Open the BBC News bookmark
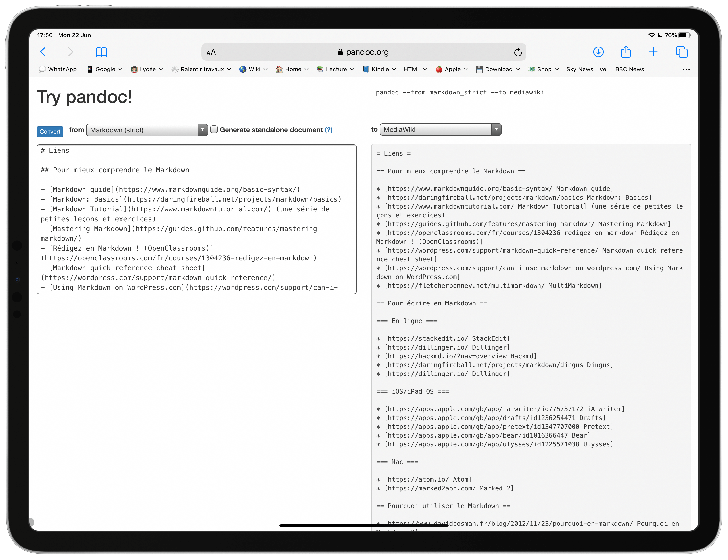This screenshot has width=728, height=560. (x=629, y=69)
